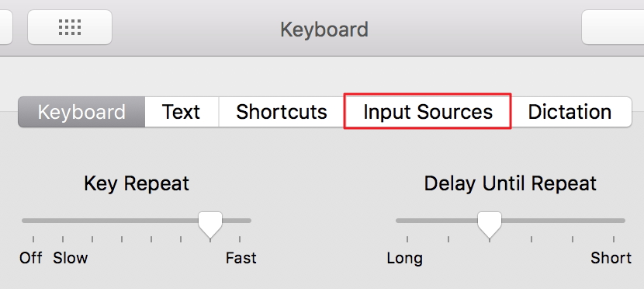Click the navigation button left of grid icon

click(x=5, y=27)
